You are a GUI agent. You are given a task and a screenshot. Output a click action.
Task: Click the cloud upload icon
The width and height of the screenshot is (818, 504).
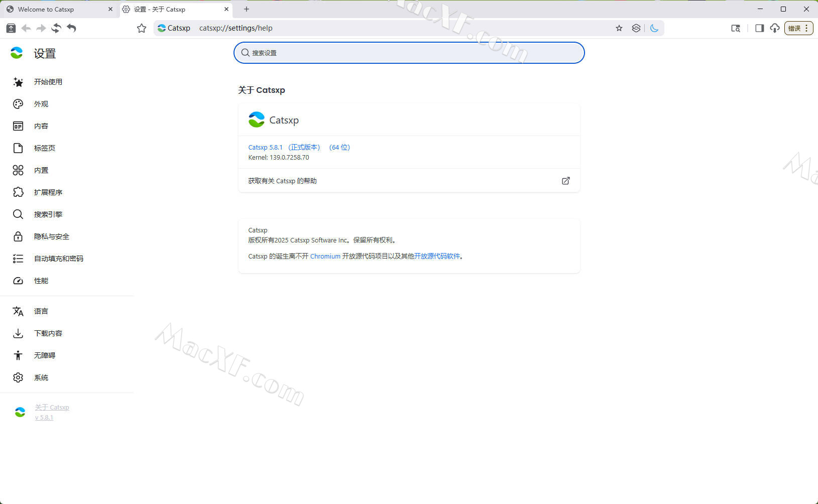[775, 28]
